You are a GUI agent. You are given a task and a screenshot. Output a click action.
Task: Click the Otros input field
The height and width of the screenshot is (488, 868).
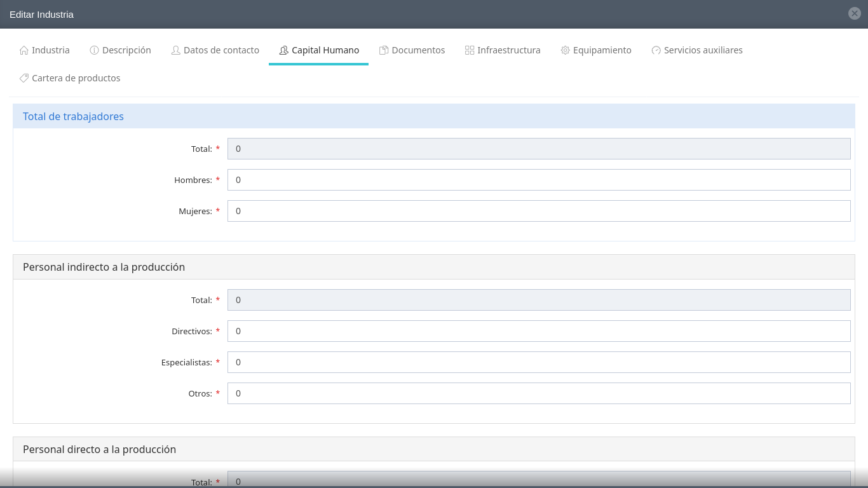pyautogui.click(x=538, y=393)
